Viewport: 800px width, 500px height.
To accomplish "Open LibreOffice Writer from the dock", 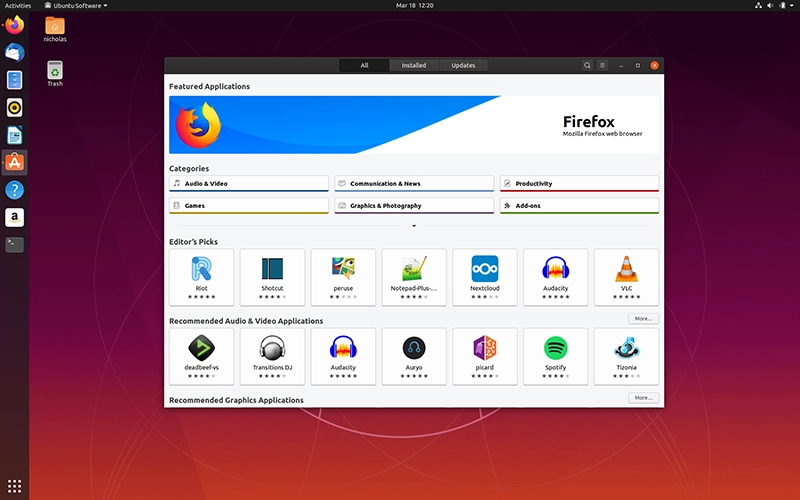I will (x=14, y=135).
